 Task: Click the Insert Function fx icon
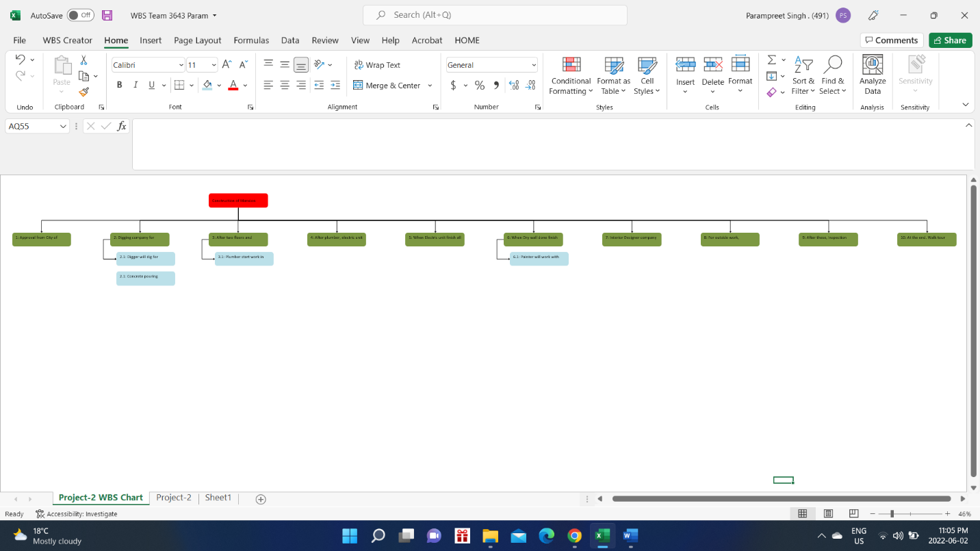click(x=121, y=126)
